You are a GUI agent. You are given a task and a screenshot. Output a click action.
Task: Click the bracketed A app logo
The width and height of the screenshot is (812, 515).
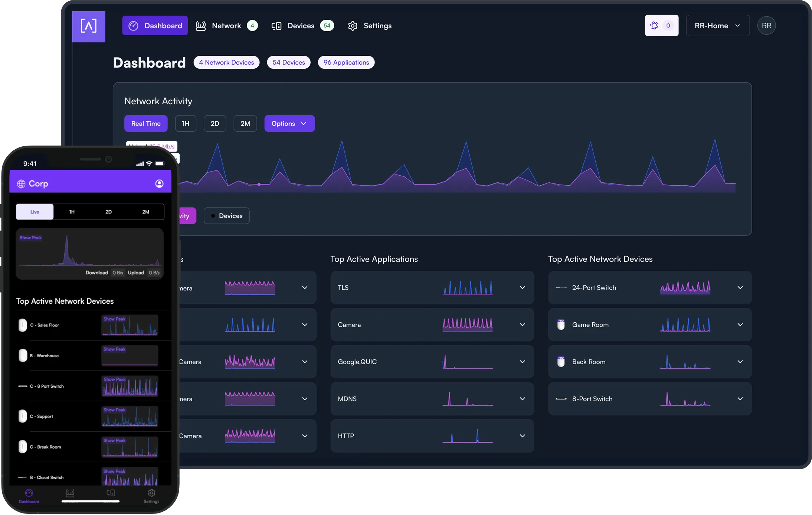click(88, 26)
